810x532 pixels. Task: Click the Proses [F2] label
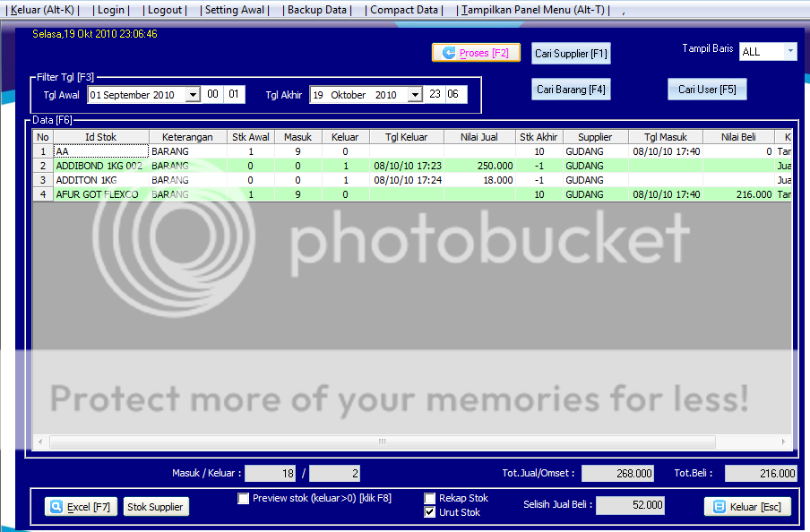(x=484, y=53)
